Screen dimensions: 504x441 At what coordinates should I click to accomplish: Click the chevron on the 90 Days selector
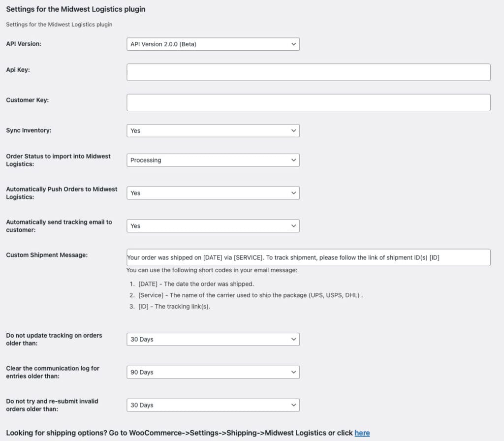(293, 372)
